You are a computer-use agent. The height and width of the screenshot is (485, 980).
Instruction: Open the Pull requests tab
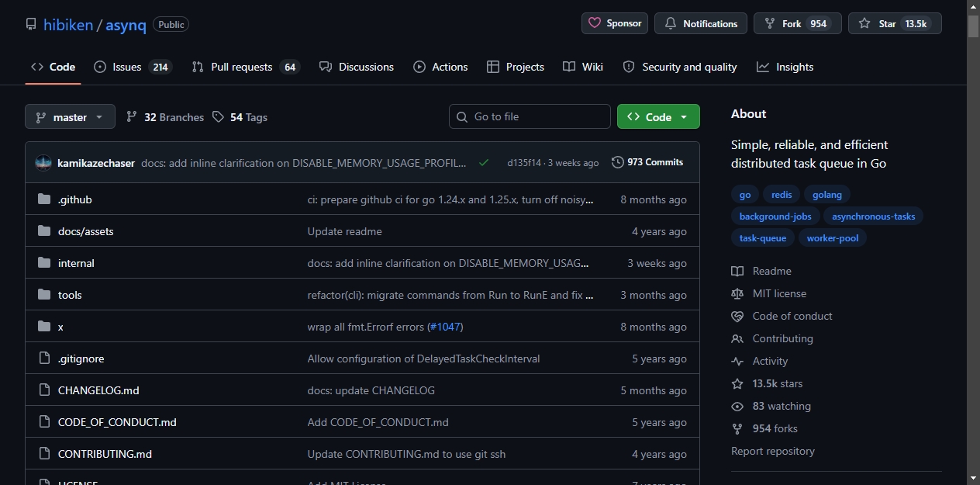[245, 67]
